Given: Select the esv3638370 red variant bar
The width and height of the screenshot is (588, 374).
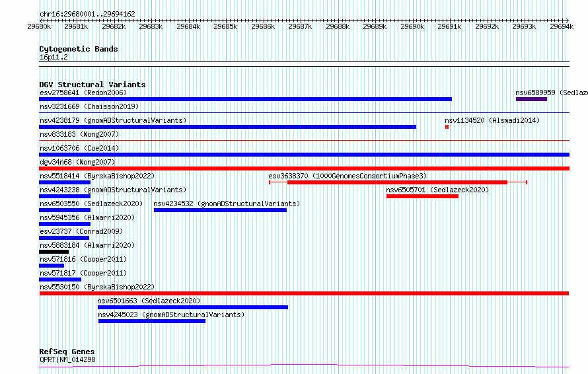Looking at the screenshot, I should [398, 182].
